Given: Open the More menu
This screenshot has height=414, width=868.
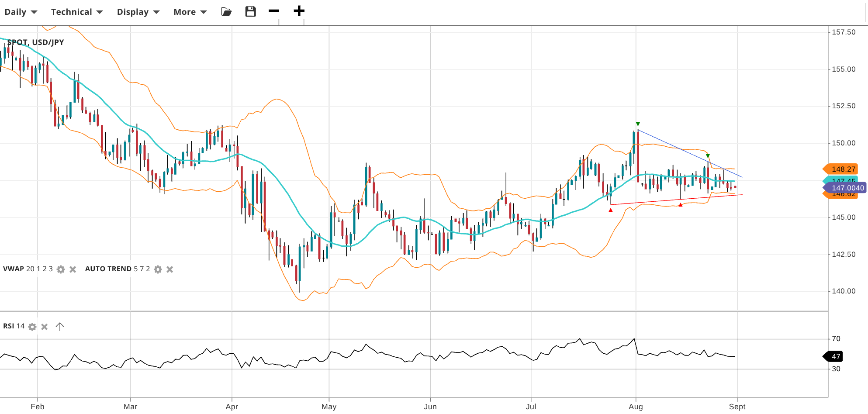Looking at the screenshot, I should click(190, 12).
